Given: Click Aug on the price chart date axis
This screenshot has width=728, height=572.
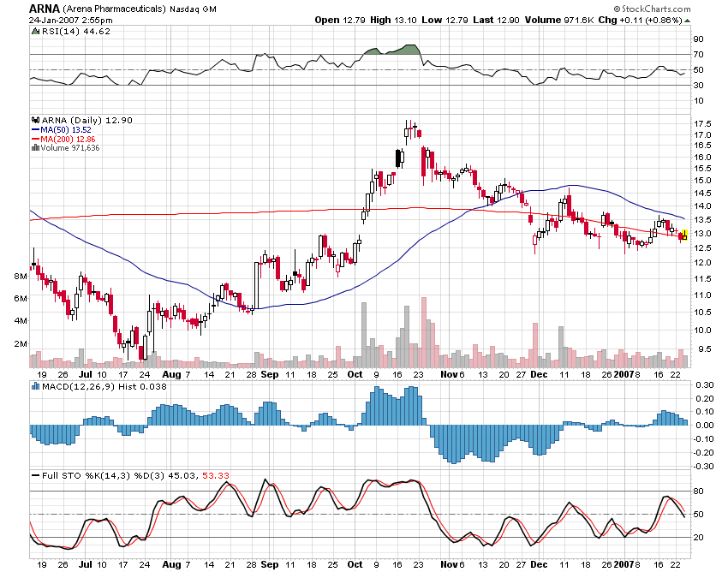Looking at the screenshot, I should pos(170,375).
